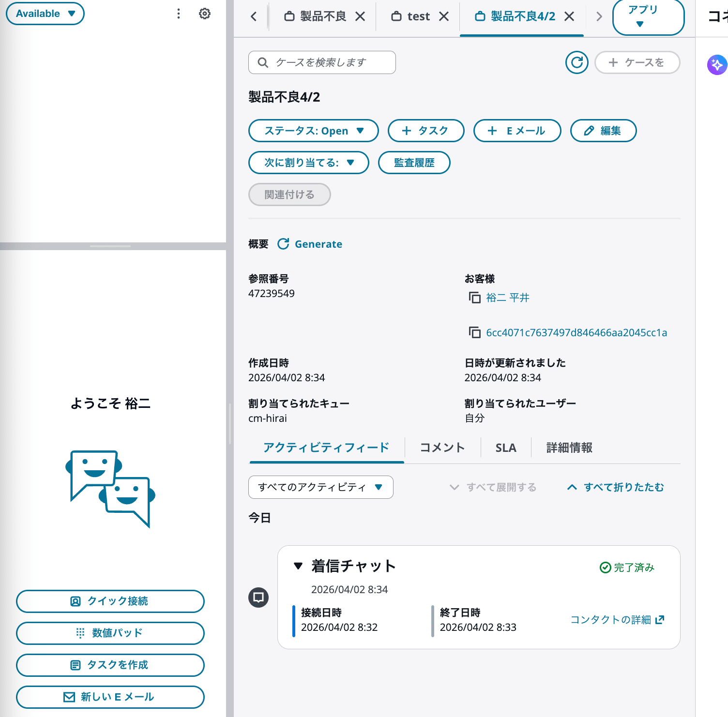Open クイック接続 in the agent panel
The image size is (728, 717).
[110, 601]
